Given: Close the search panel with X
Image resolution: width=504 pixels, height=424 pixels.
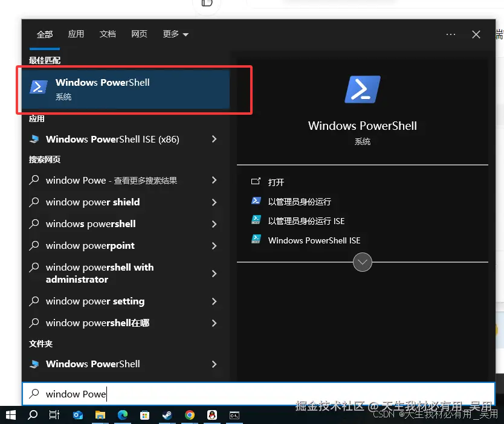Looking at the screenshot, I should [476, 34].
